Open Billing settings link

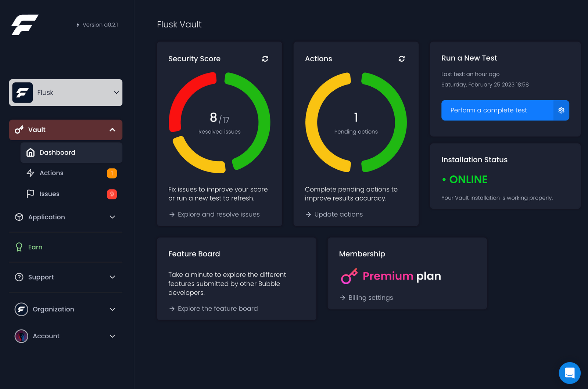(370, 298)
